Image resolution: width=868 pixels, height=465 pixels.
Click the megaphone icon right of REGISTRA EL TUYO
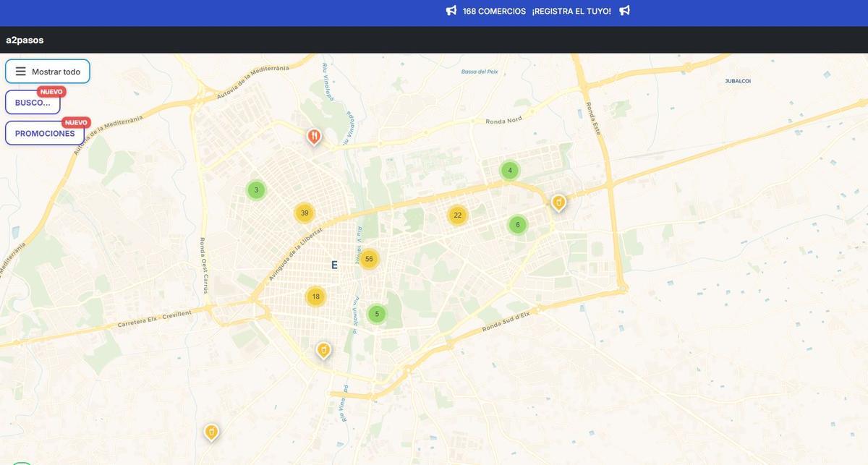624,10
